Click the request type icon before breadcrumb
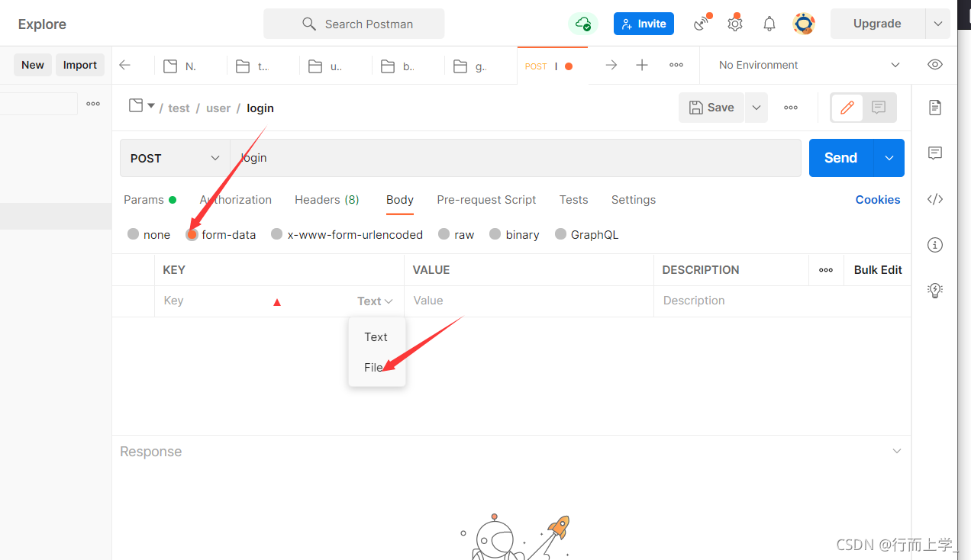The image size is (971, 560). click(136, 105)
